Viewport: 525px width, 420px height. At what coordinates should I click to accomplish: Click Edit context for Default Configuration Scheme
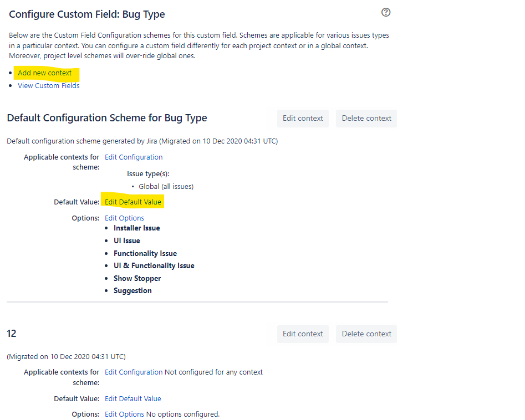303,118
